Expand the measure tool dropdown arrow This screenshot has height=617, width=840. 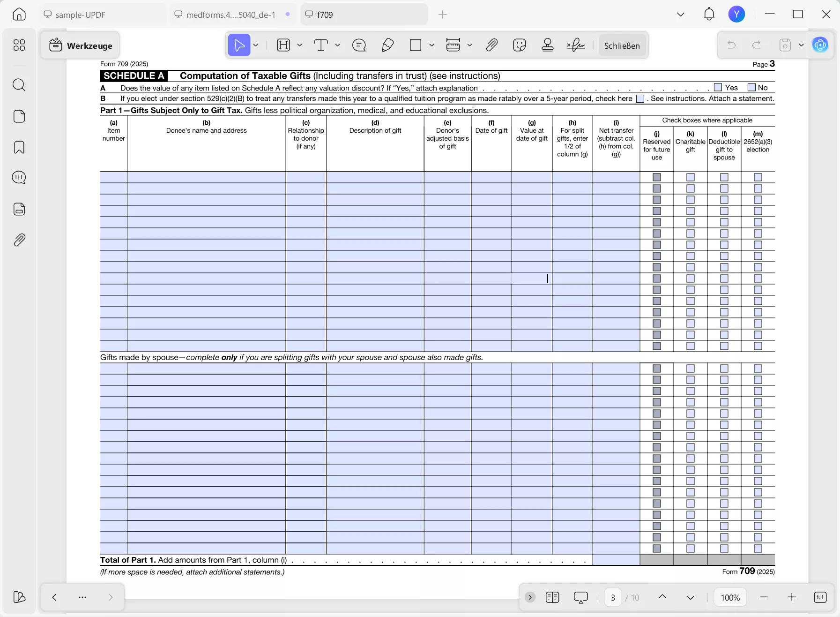coord(469,45)
